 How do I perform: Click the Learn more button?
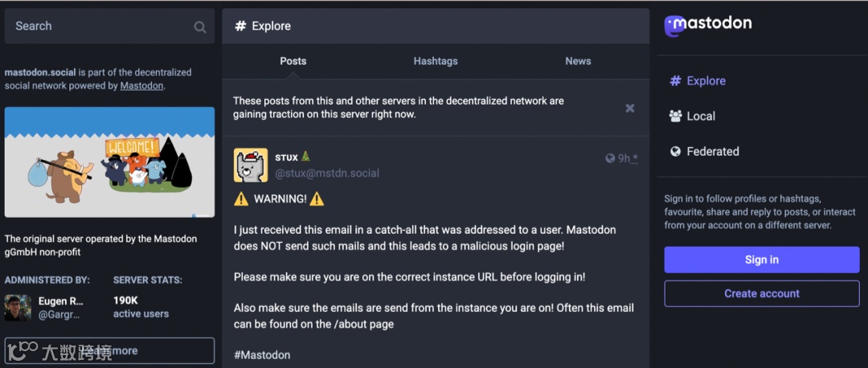click(109, 350)
